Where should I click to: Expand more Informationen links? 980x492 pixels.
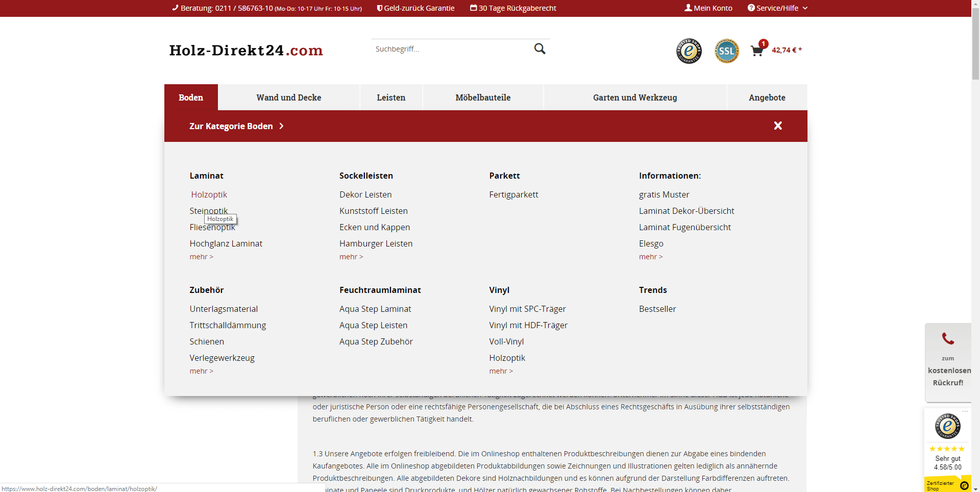pyautogui.click(x=651, y=257)
